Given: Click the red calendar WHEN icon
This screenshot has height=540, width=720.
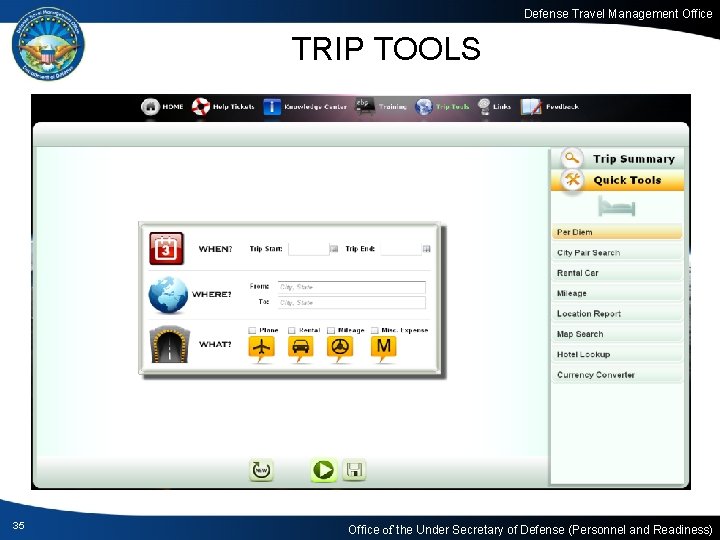Looking at the screenshot, I should [166, 248].
